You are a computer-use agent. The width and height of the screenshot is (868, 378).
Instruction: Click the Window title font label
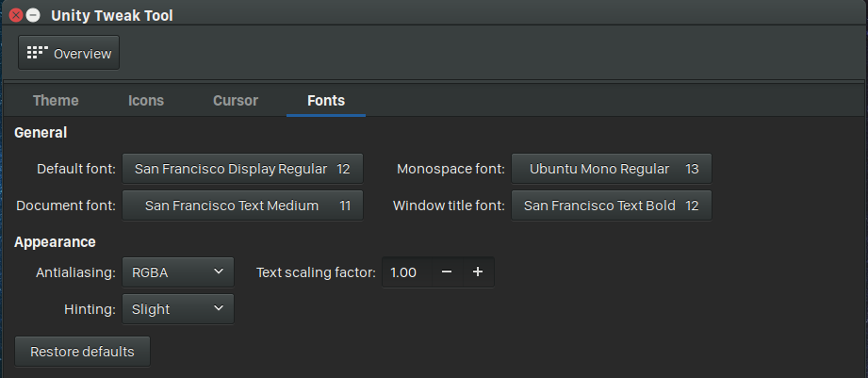(x=449, y=205)
